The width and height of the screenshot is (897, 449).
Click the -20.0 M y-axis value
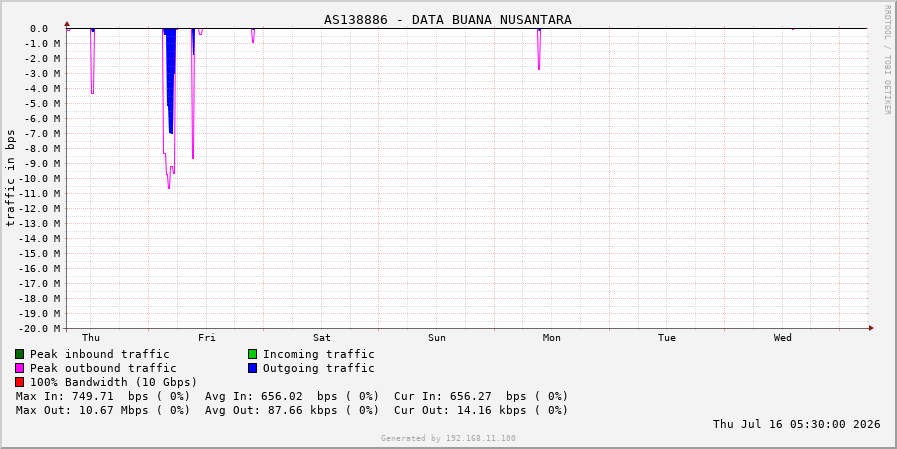40,329
